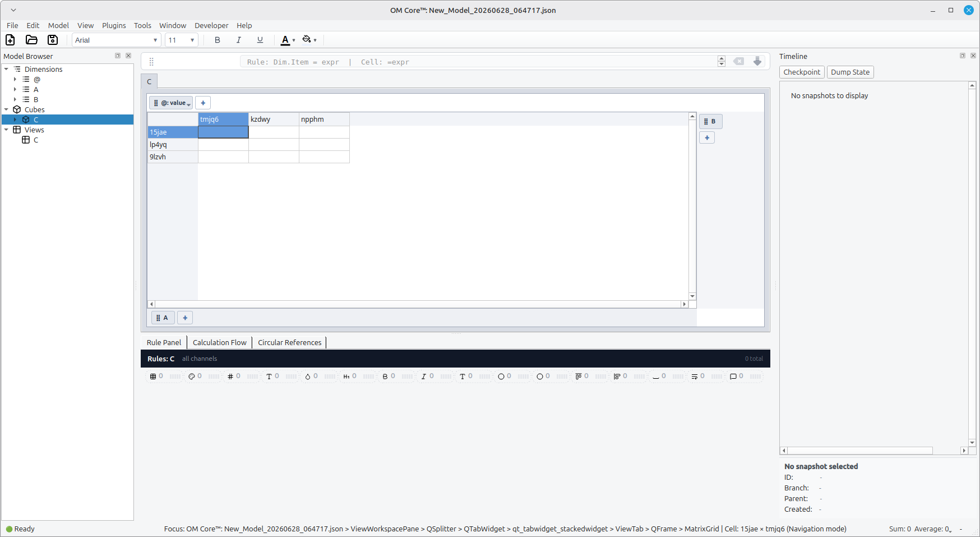
Task: Close the Model Browser panel
Action: coord(128,56)
